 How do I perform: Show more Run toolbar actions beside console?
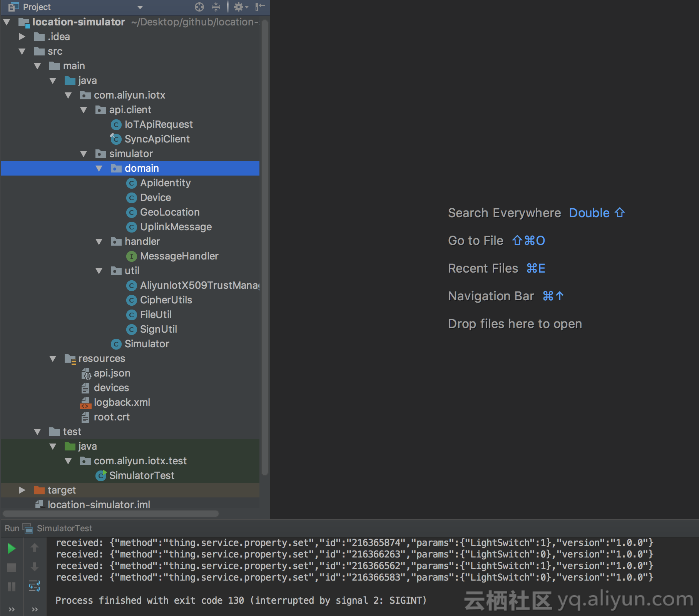point(35,609)
